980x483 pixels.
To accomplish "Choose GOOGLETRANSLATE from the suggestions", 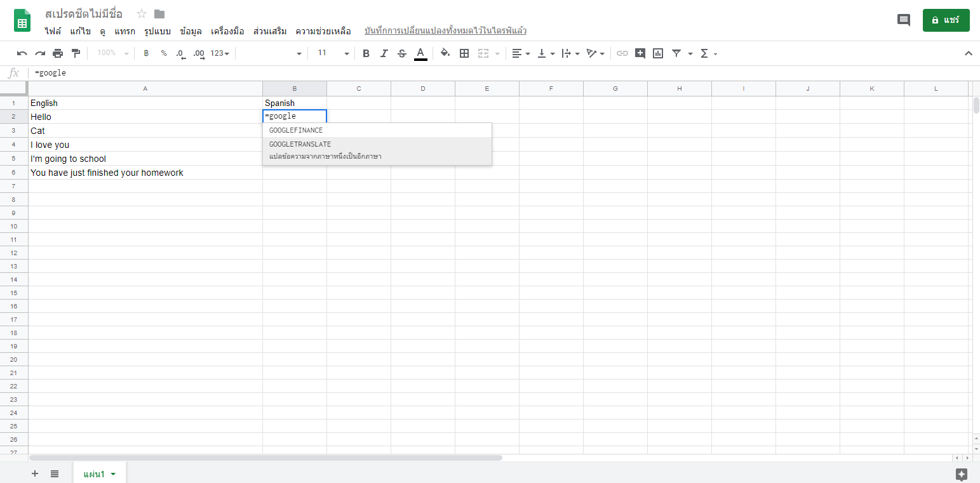I will pyautogui.click(x=377, y=151).
